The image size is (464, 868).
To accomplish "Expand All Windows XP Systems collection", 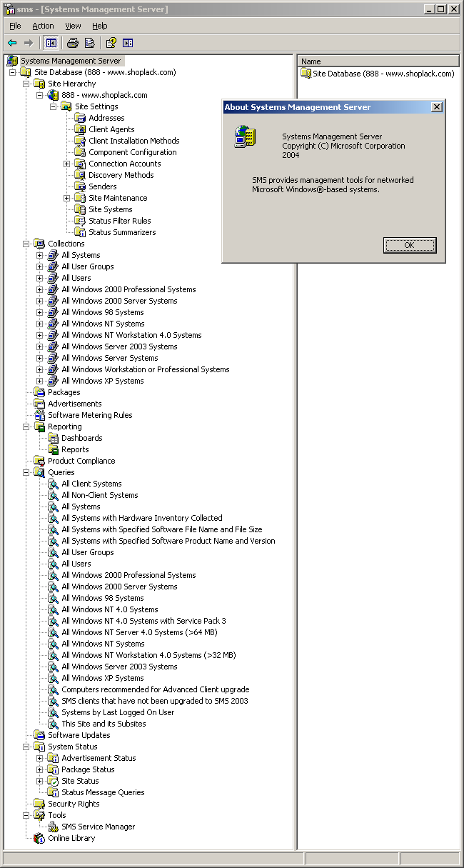I will coord(40,381).
